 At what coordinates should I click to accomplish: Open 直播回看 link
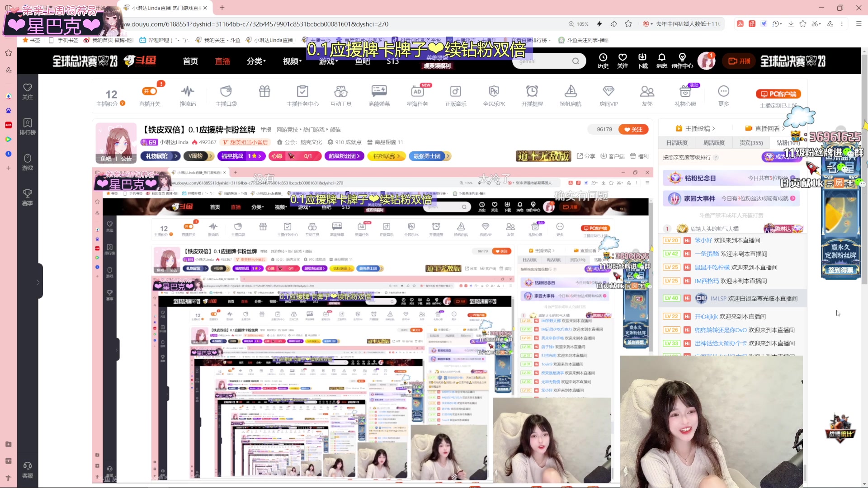pos(765,128)
